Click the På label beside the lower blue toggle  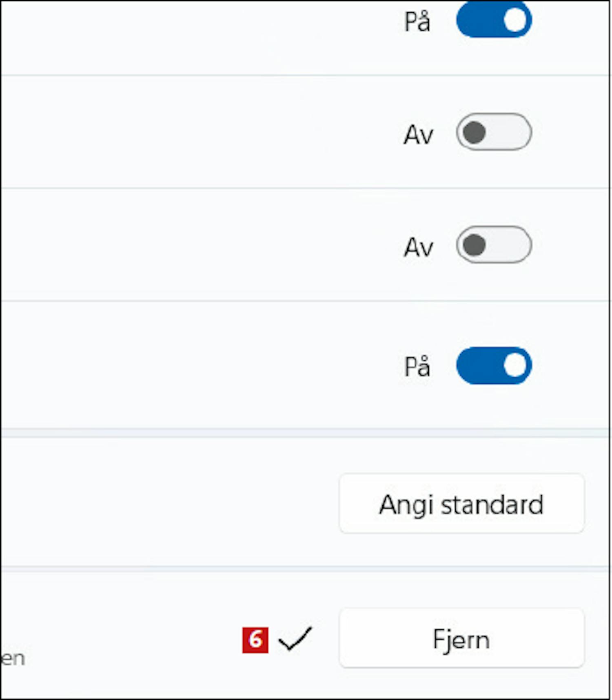[x=417, y=366]
